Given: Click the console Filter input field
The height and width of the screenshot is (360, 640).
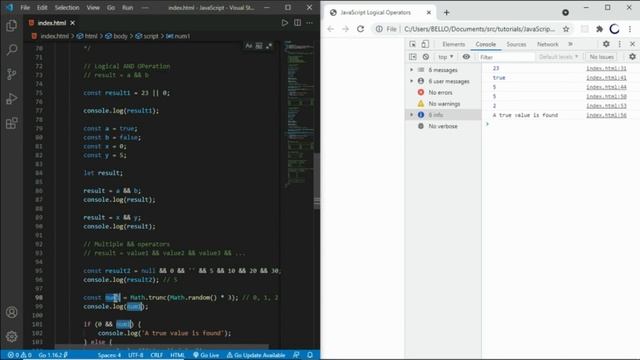Looking at the screenshot, I should coord(506,57).
